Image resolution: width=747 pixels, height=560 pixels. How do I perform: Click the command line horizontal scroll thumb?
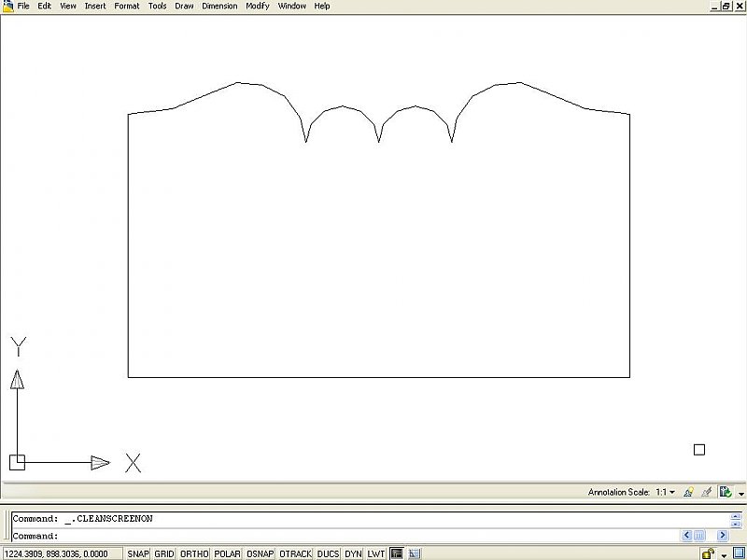click(x=698, y=535)
